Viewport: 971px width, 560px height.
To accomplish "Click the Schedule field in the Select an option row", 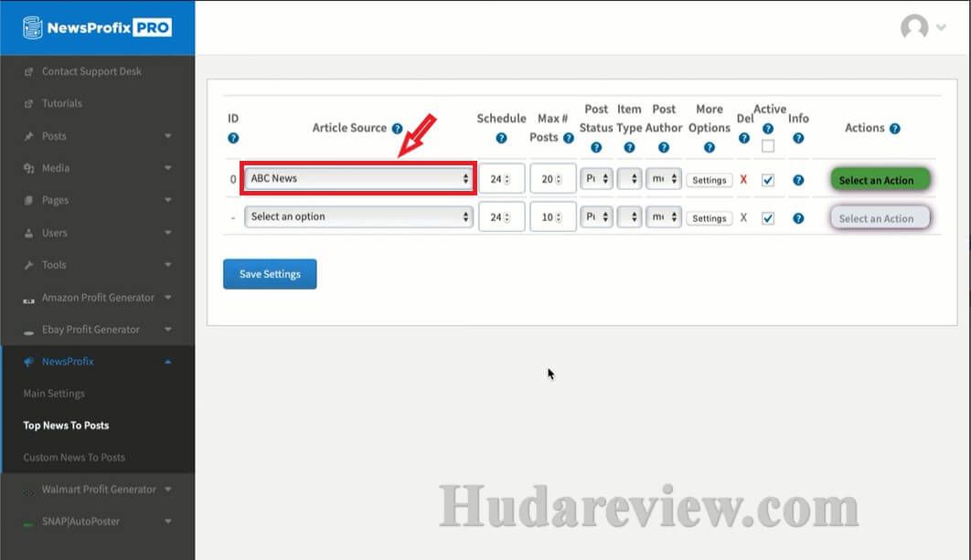I will point(502,217).
